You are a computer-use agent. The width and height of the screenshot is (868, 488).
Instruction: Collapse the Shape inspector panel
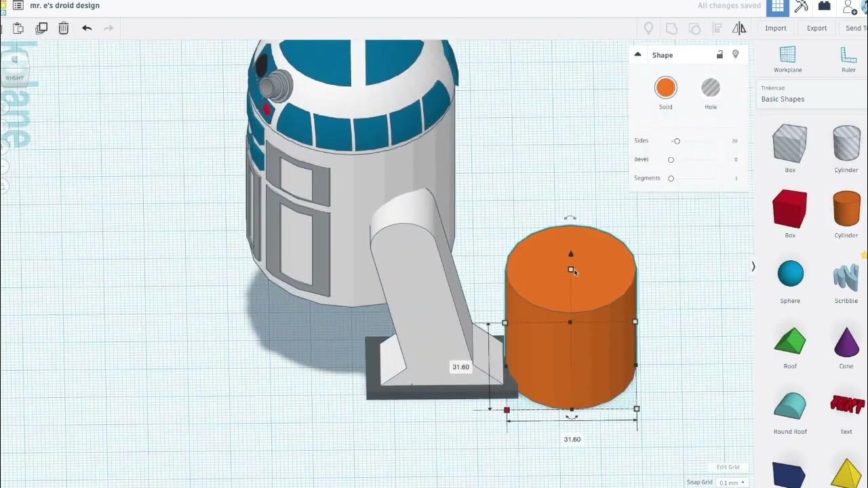pyautogui.click(x=637, y=54)
